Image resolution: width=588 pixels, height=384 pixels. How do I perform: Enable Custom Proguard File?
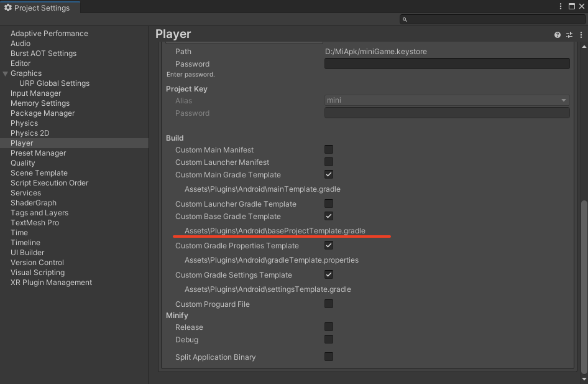click(x=328, y=304)
